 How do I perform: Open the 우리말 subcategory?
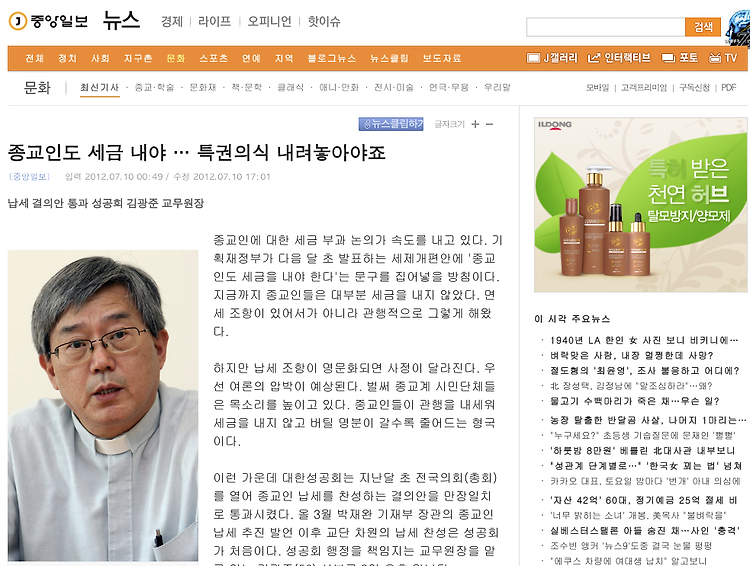point(497,88)
